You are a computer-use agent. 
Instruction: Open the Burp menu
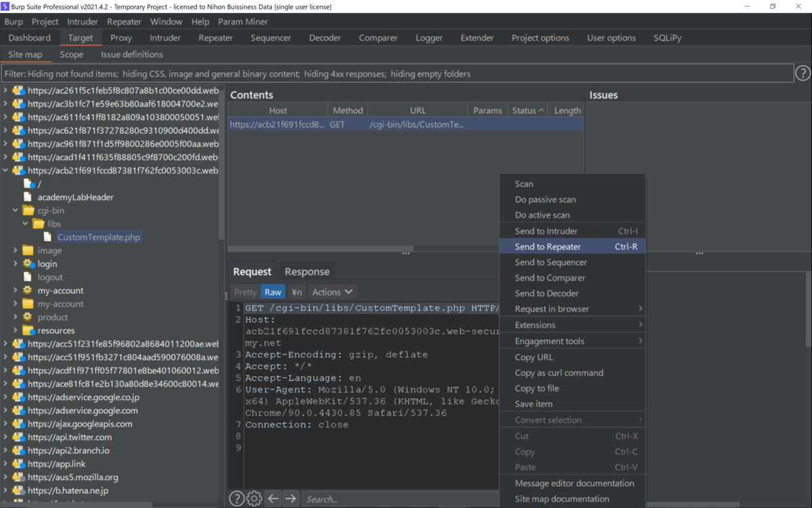pos(14,22)
